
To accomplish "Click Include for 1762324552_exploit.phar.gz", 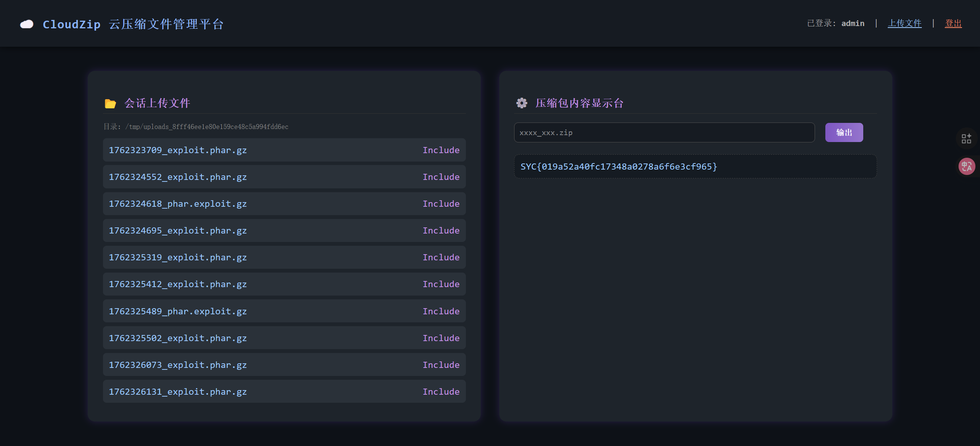I will coord(441,177).
